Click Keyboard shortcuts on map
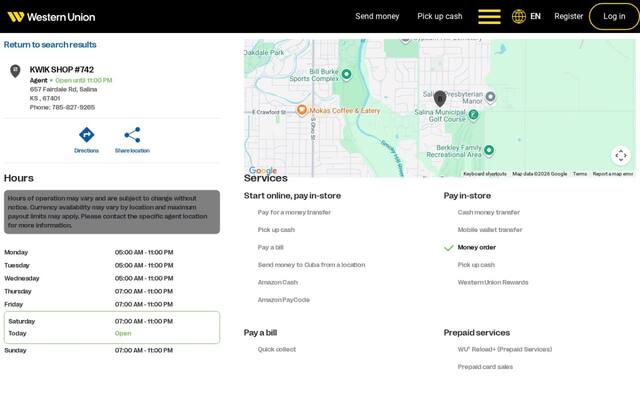640x400 pixels. (485, 174)
